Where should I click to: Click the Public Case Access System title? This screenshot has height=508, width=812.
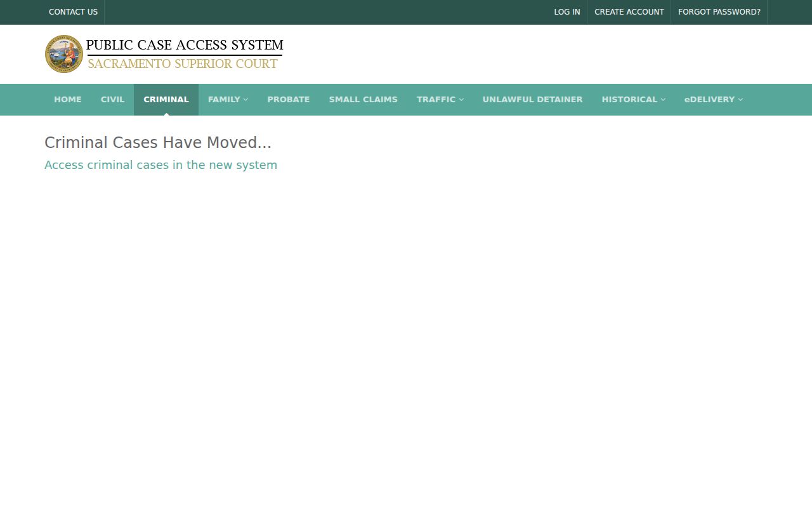click(x=185, y=45)
